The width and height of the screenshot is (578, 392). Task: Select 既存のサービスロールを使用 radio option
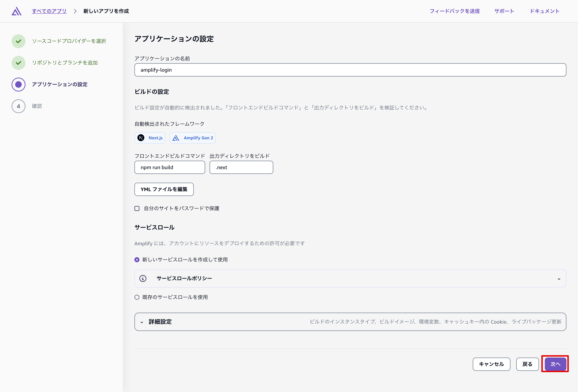137,297
